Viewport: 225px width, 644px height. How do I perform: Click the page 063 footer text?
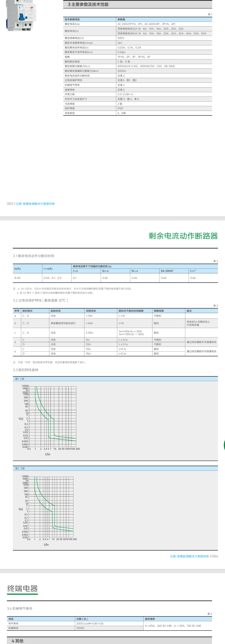31,204
